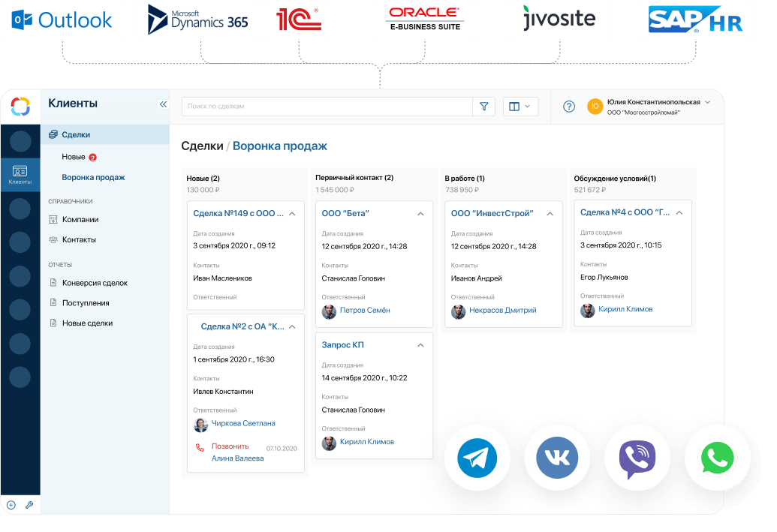
Task: Collapse the Запрос КП deal card
Action: point(420,345)
